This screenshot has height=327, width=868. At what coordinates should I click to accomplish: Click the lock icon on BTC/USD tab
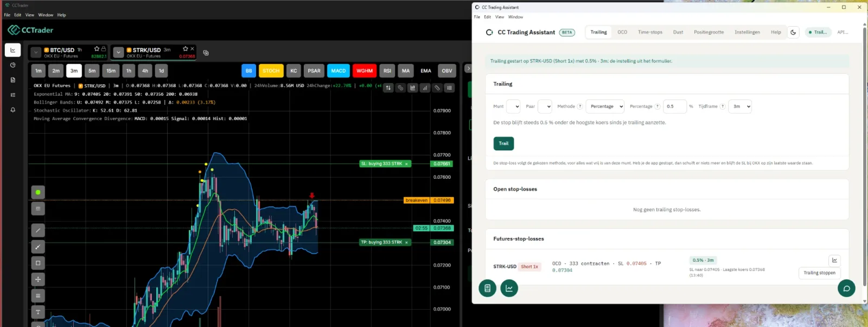(x=104, y=49)
